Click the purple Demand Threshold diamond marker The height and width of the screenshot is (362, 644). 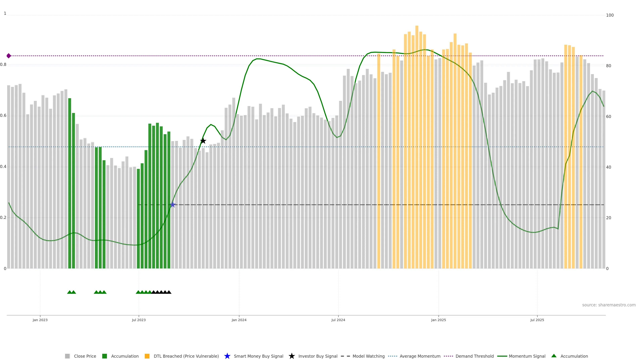pos(9,56)
